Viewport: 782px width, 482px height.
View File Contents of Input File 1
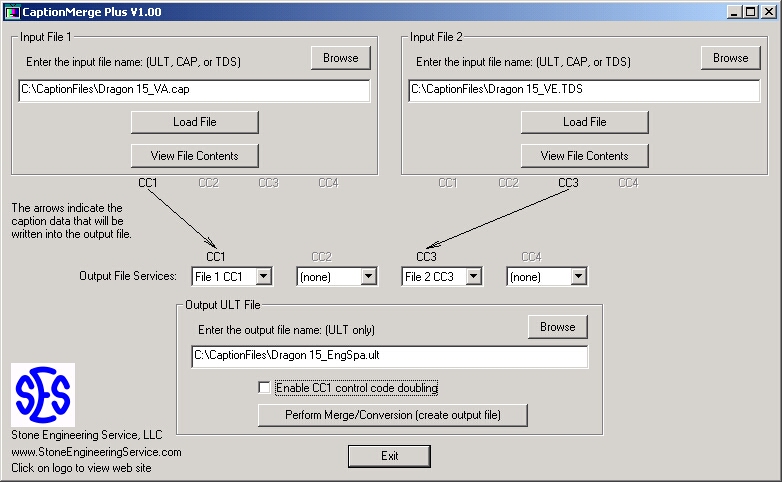(x=195, y=156)
